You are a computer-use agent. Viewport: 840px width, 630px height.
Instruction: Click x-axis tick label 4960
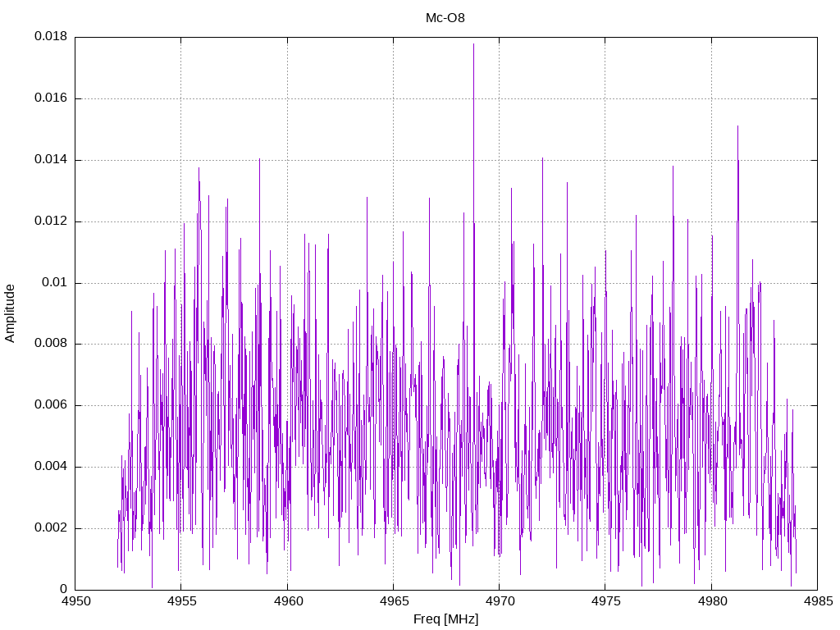288,601
